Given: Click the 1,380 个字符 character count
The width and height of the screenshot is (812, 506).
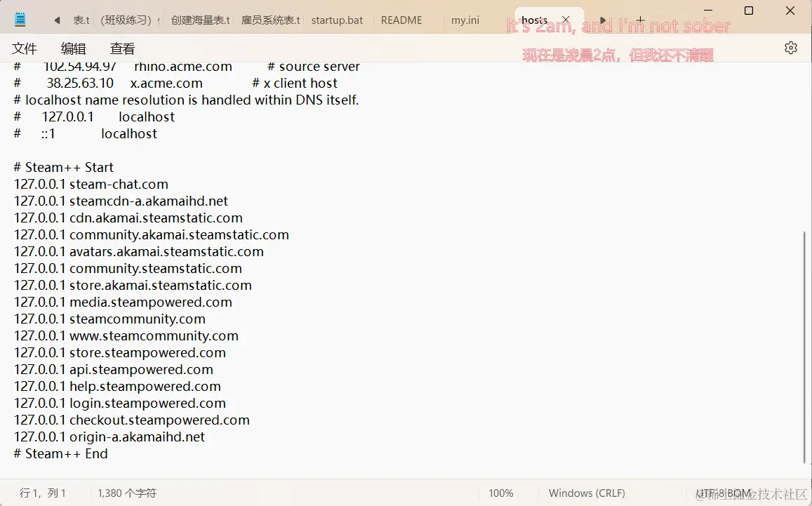Looking at the screenshot, I should 127,493.
